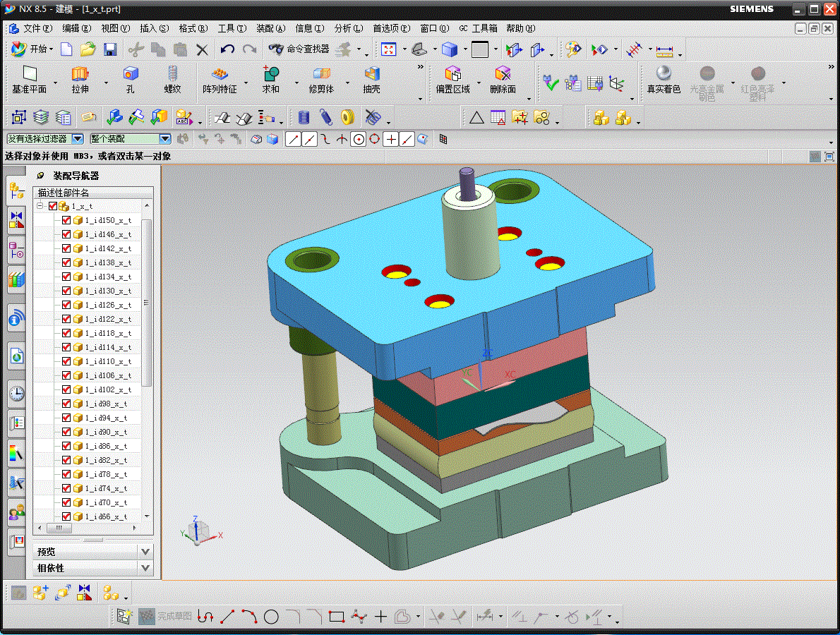
Task: Toggle visibility checkbox of 1_id122_x_t
Action: point(66,319)
